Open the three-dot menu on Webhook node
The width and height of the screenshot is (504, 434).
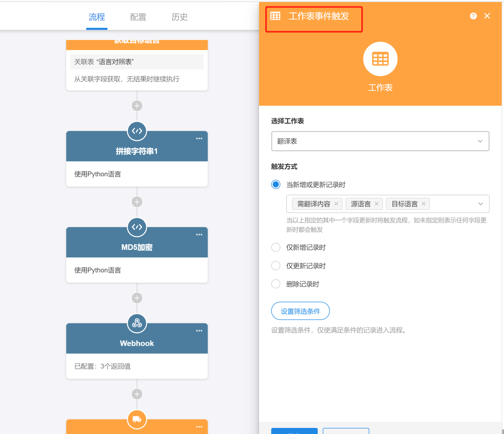(199, 330)
